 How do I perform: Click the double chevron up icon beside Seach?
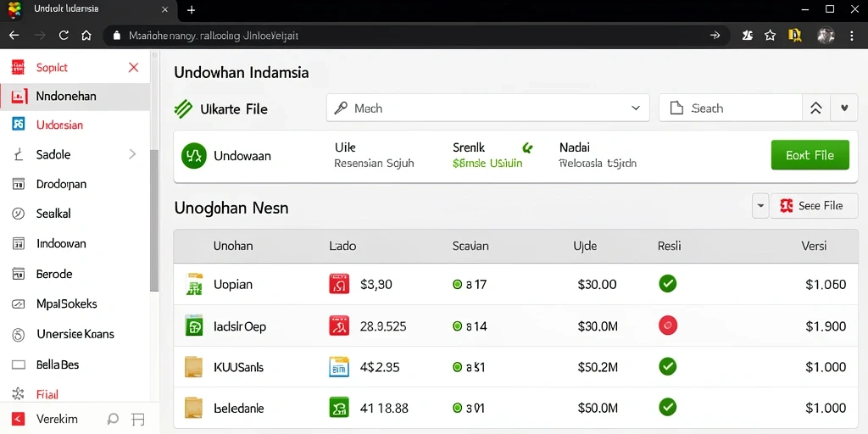coord(816,108)
